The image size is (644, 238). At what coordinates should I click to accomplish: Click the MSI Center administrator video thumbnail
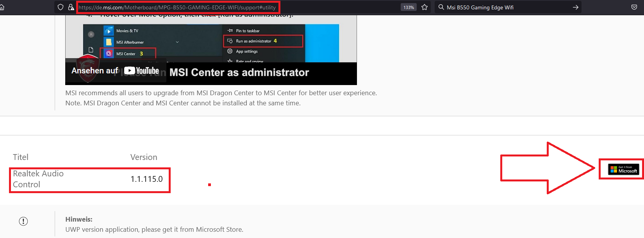(211, 50)
